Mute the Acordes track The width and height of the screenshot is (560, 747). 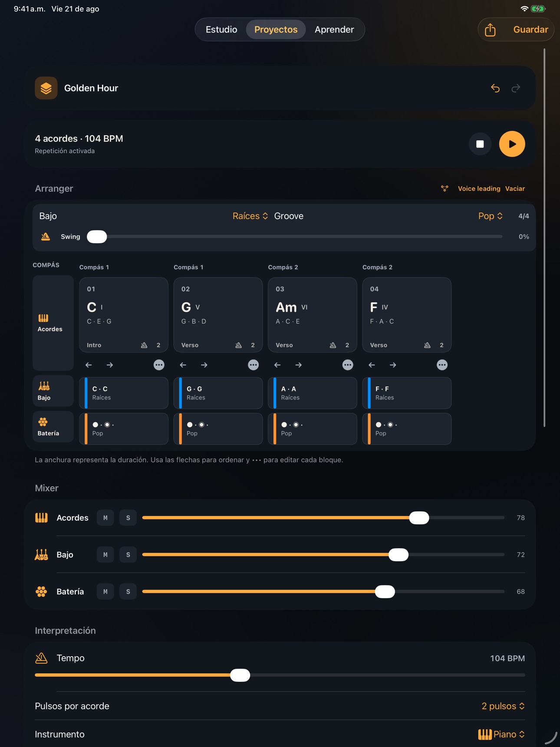click(x=105, y=518)
